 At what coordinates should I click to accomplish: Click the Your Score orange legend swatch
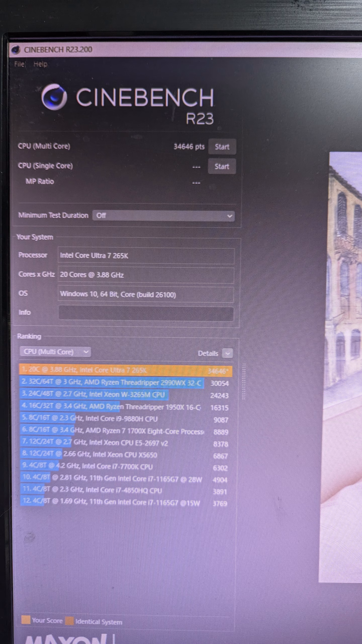(26, 620)
